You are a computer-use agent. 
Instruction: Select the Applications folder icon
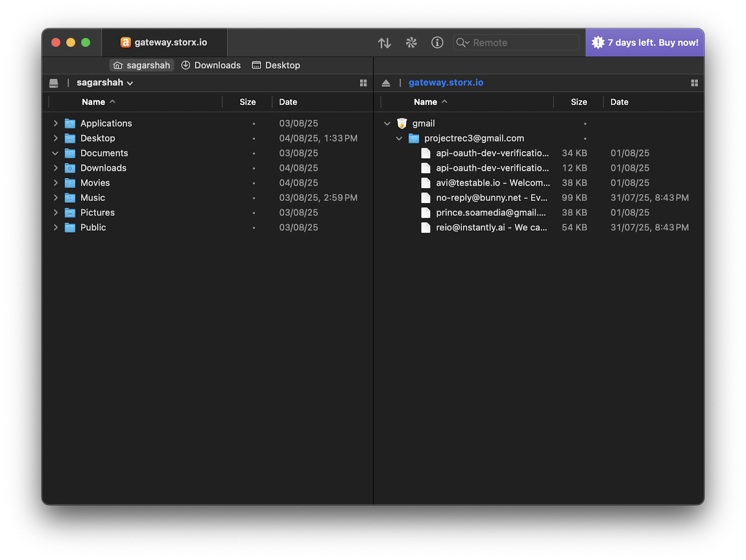[x=70, y=123]
